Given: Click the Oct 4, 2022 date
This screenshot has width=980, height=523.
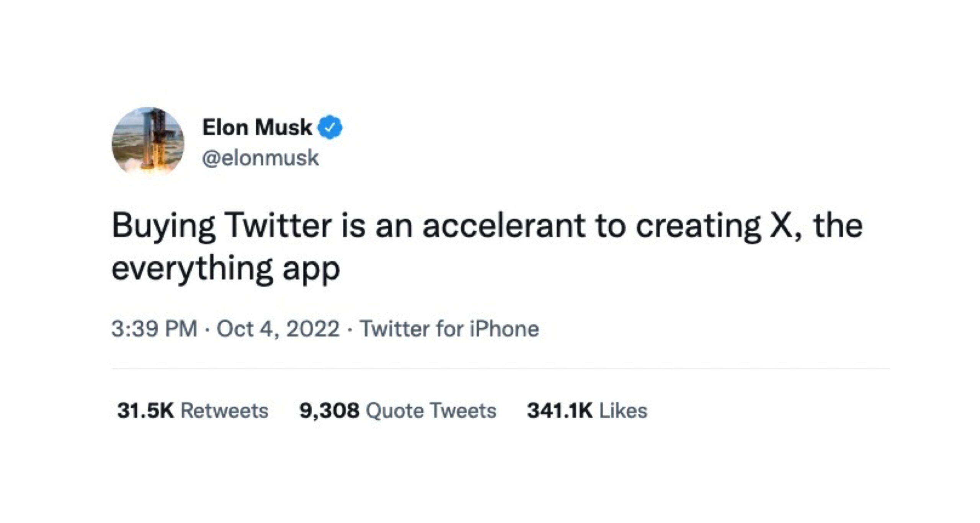Looking at the screenshot, I should [x=278, y=329].
